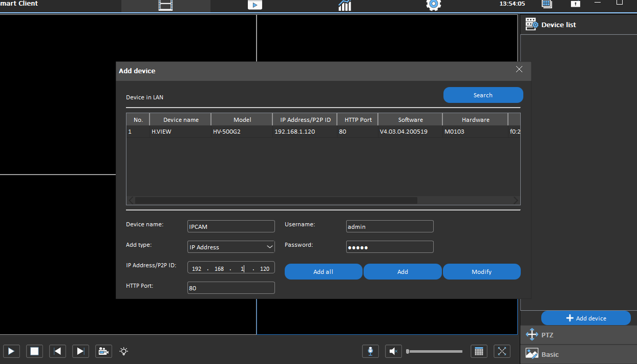Open the statistics chart icon
Image resolution: width=637 pixels, height=364 pixels.
(x=345, y=5)
